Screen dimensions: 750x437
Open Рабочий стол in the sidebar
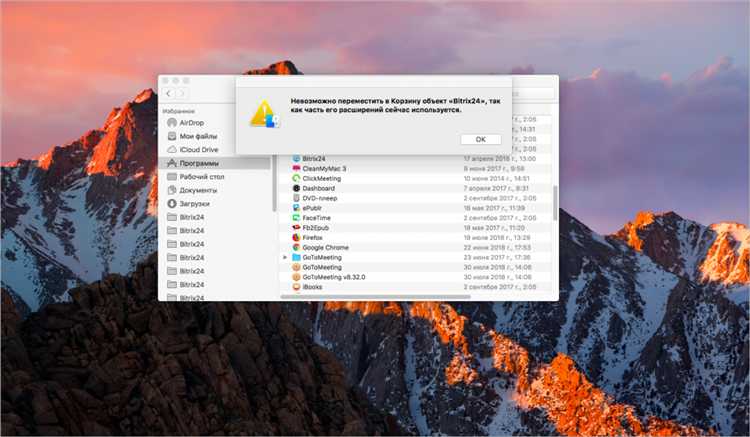pos(201,176)
